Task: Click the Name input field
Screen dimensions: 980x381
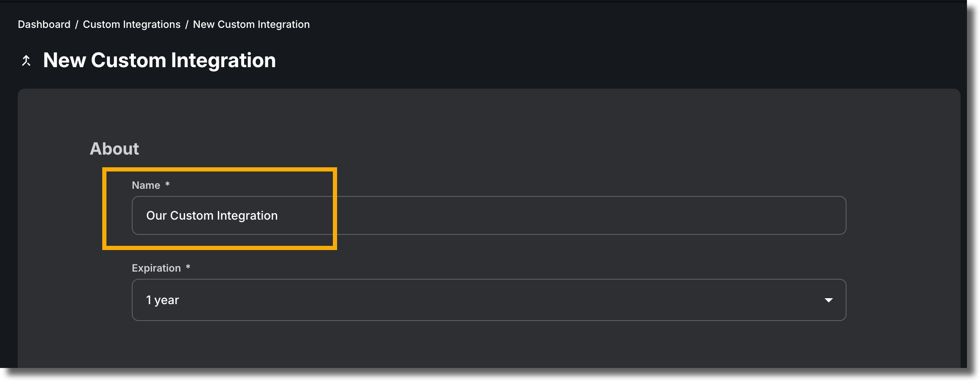Action: [489, 215]
